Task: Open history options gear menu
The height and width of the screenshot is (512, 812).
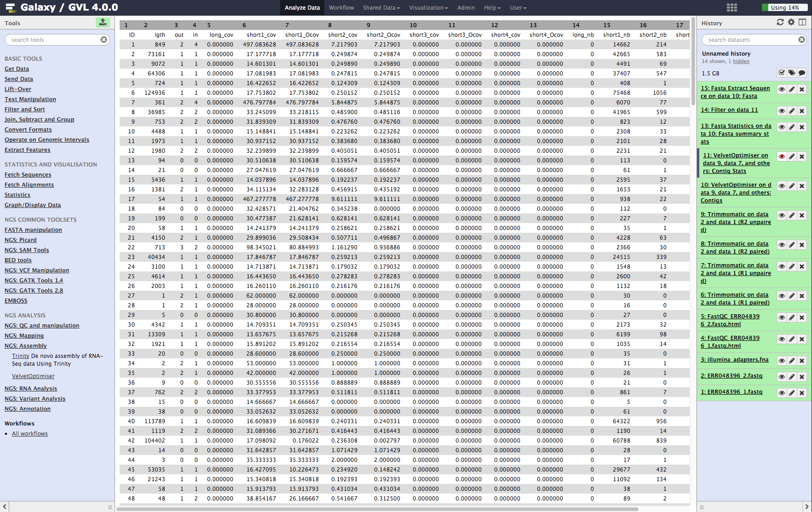Action: pos(791,22)
